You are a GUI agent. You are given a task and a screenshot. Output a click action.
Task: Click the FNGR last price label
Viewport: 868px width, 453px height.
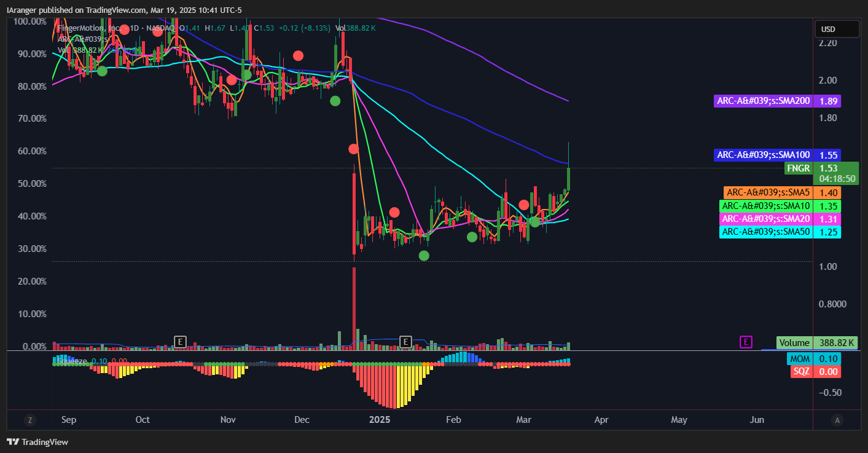tap(799, 168)
